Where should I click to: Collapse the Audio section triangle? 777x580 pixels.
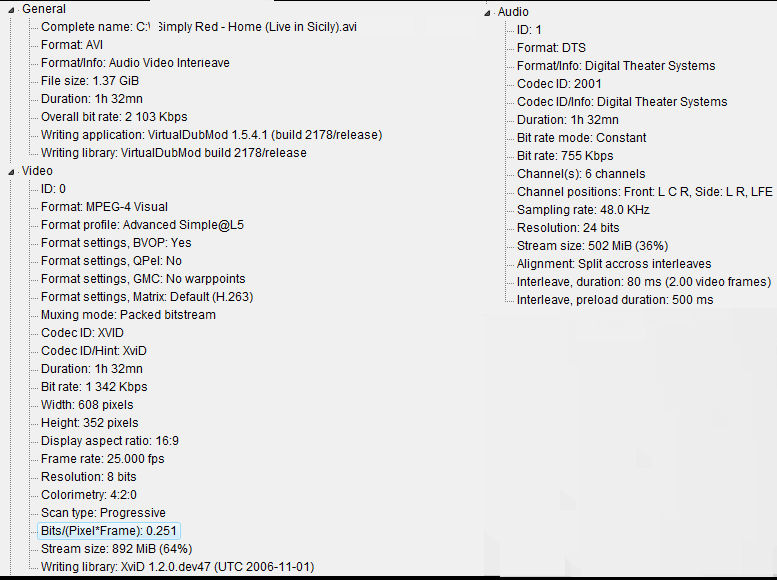coord(487,13)
